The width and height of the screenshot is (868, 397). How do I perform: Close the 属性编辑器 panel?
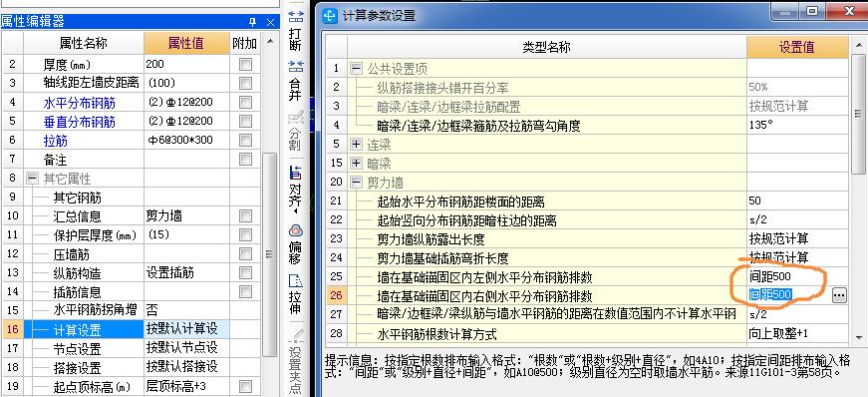pyautogui.click(x=270, y=22)
